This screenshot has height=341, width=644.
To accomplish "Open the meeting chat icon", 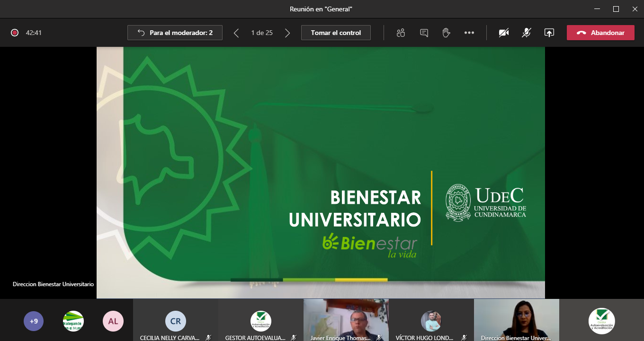I will (424, 33).
